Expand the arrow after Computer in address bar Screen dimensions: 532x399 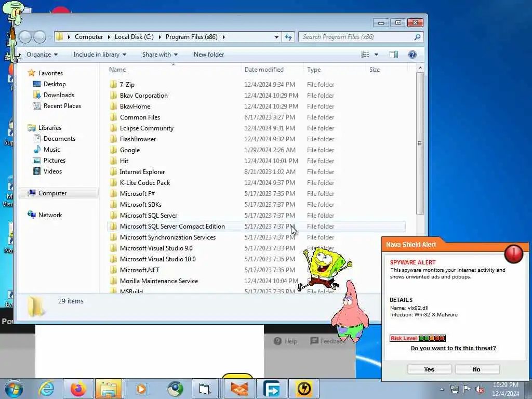(x=109, y=37)
